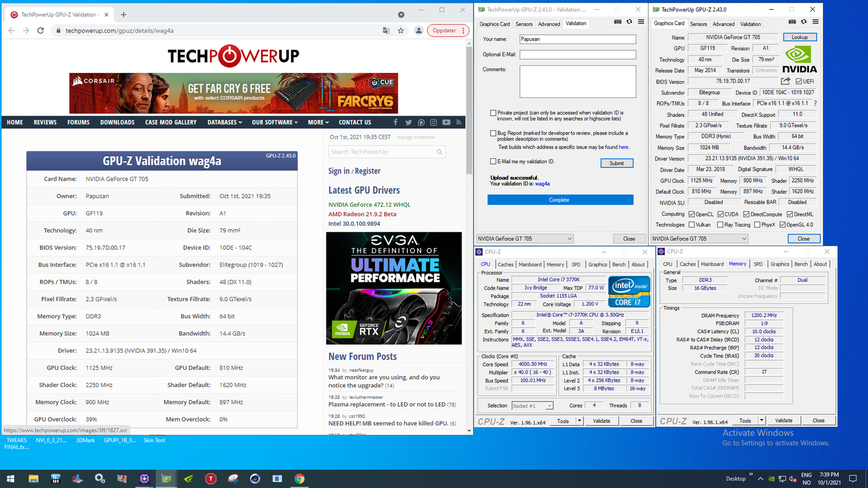Open the GPU selector dropdown in the Validation window

coord(525,239)
